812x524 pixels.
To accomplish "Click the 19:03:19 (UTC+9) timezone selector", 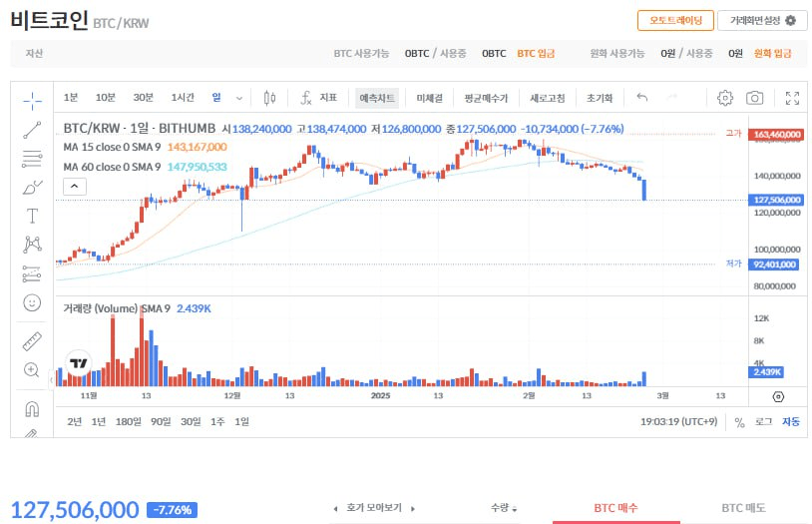I will (x=679, y=422).
